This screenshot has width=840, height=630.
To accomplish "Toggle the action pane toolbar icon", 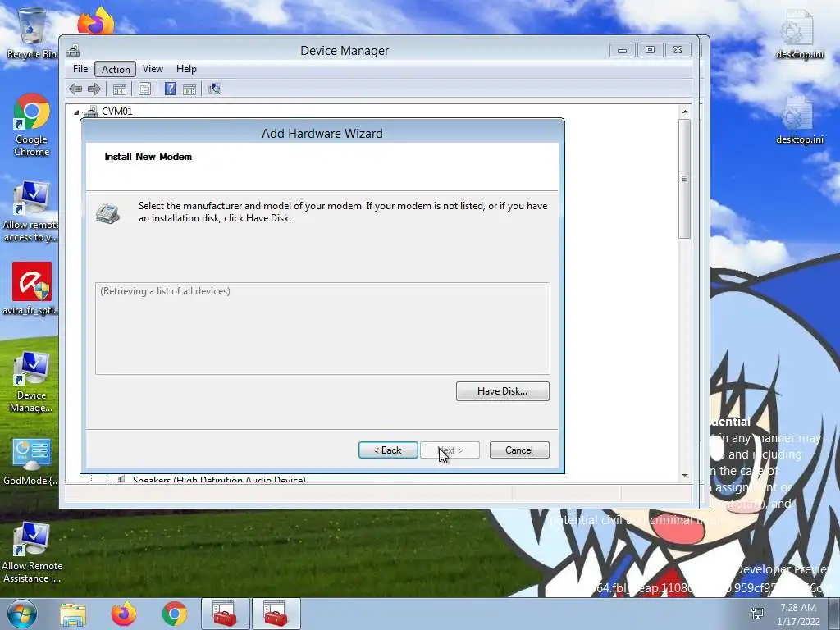I will tap(189, 89).
